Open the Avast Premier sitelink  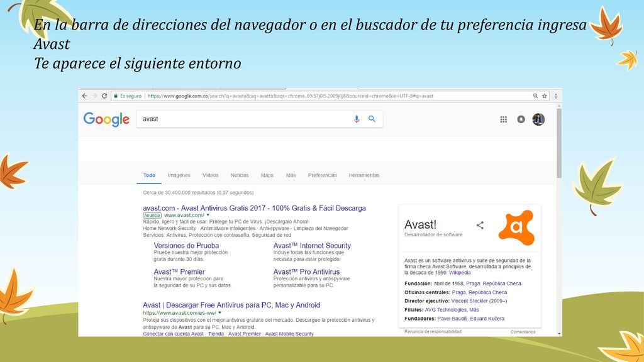(x=179, y=271)
